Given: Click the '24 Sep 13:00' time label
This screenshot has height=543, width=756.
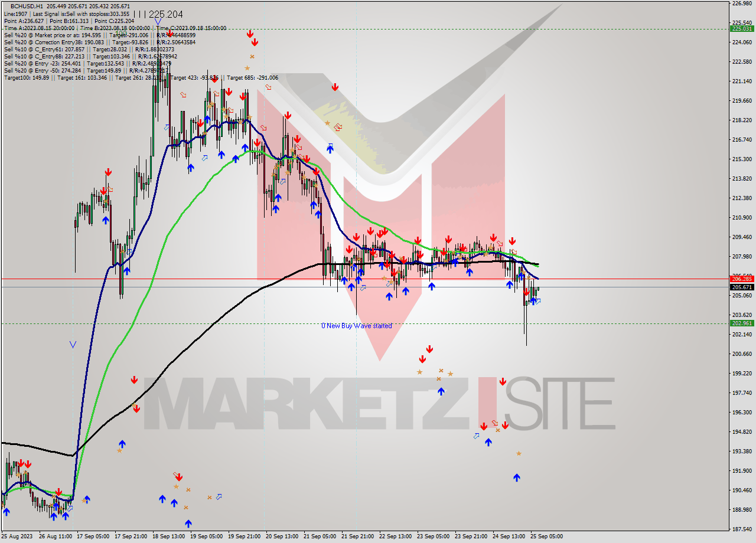Looking at the screenshot, I should pyautogui.click(x=509, y=537).
